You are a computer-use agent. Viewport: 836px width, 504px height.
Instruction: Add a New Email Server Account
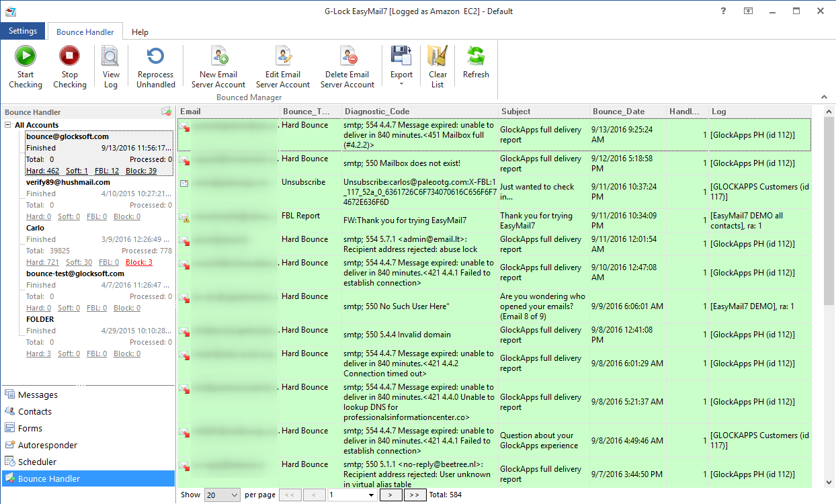click(218, 67)
